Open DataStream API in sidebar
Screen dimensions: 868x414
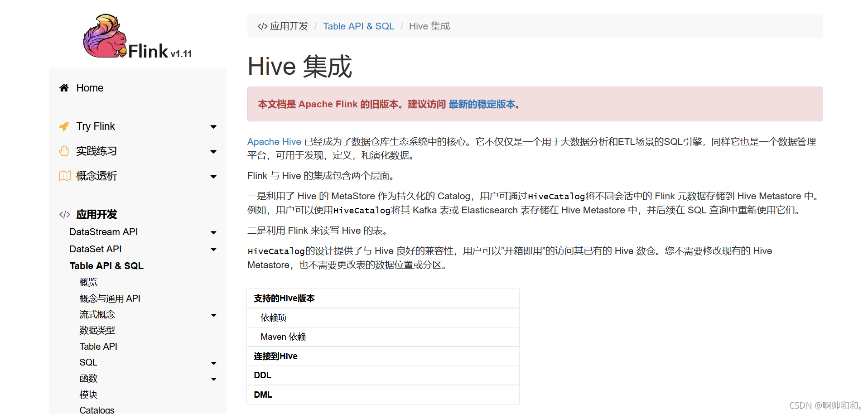coord(104,232)
